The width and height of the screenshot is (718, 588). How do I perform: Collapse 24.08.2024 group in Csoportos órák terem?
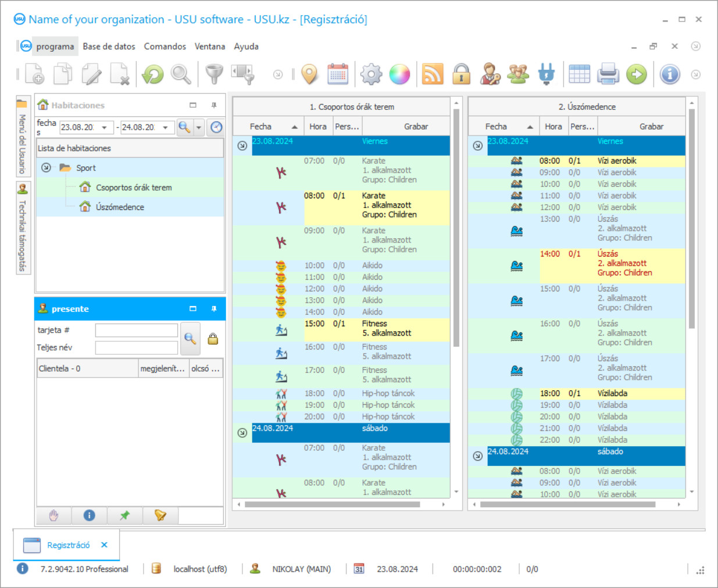click(x=242, y=433)
